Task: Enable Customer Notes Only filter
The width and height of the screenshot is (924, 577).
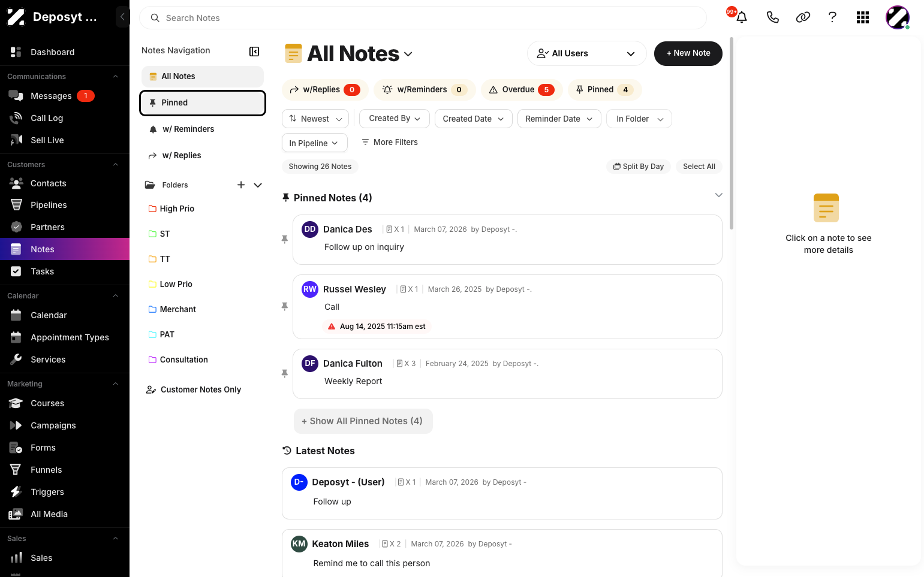Action: 194,389
